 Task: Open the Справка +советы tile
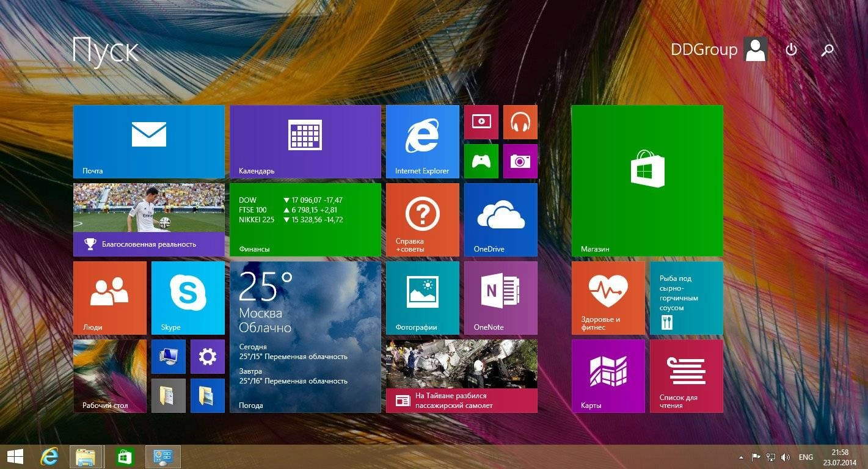pyautogui.click(x=421, y=219)
